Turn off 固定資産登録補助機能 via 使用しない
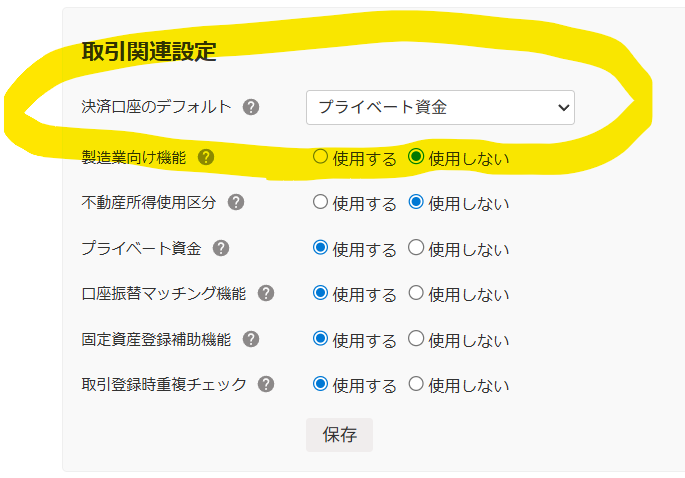Screen dimensions: 685x478 (417, 338)
